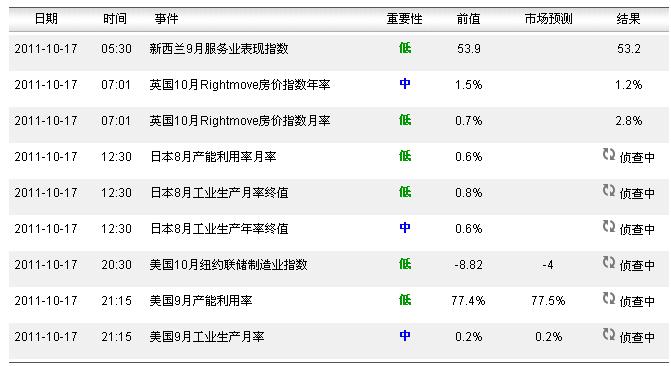Click refresh icon for 日本8月工业生产月率终值 result
Viewport: 671px width, 366px height.
point(609,190)
